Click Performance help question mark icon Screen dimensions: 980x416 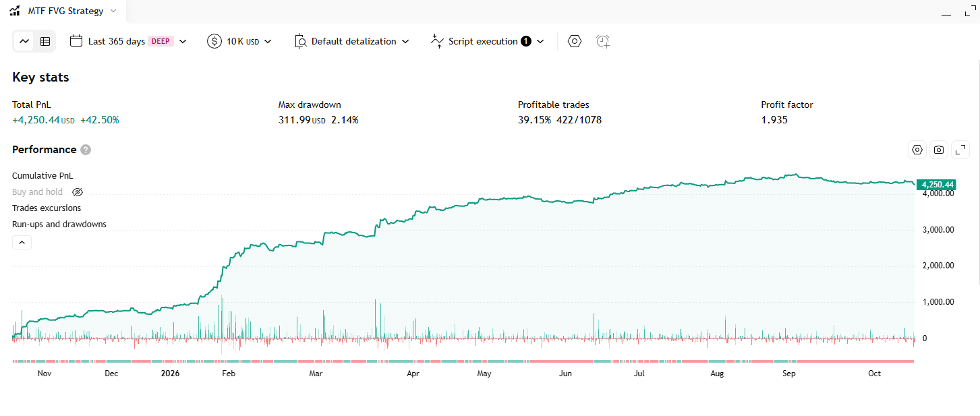[86, 150]
